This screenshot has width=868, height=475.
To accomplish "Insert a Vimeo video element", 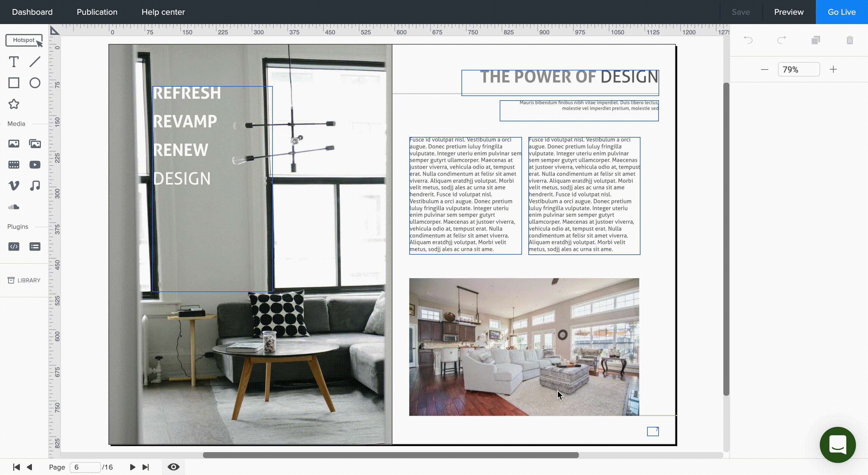I will click(14, 185).
